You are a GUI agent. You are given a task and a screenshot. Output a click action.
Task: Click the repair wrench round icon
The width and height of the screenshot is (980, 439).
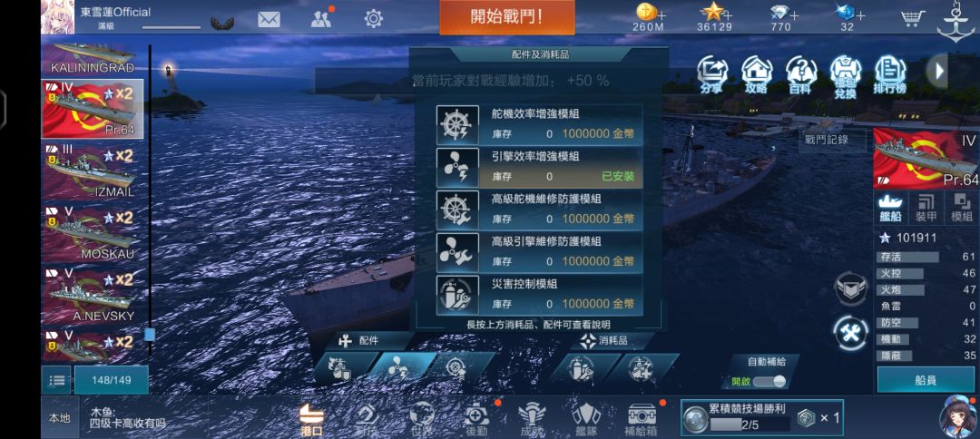(x=851, y=333)
